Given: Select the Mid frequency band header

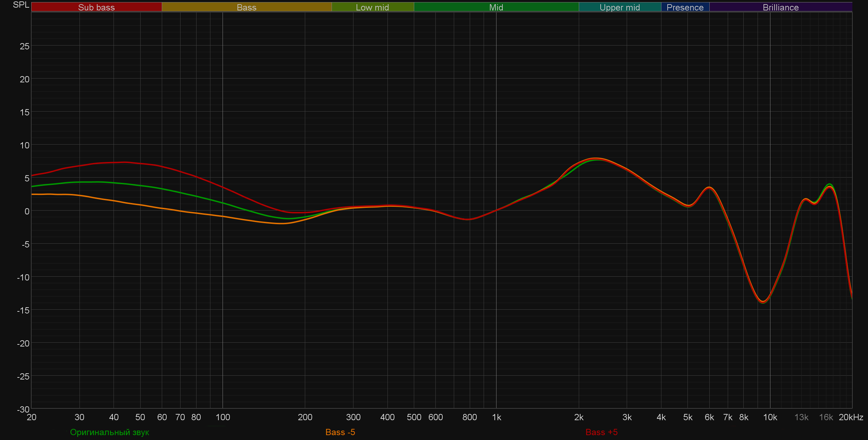Looking at the screenshot, I should coord(496,7).
